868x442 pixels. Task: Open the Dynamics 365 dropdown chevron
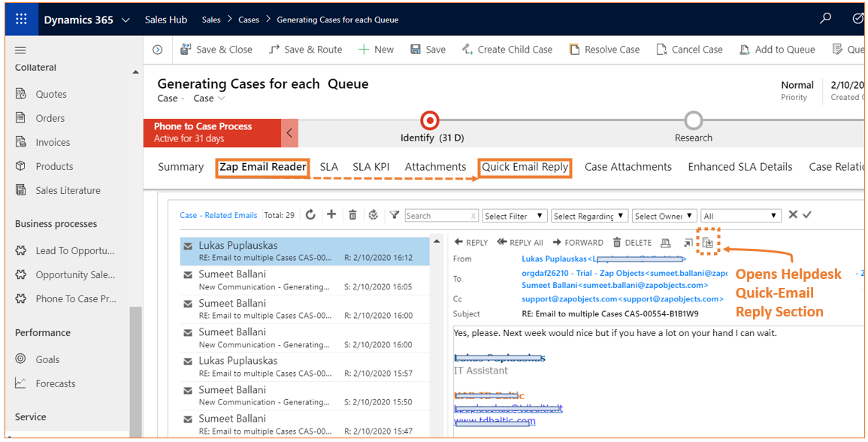pyautogui.click(x=126, y=20)
